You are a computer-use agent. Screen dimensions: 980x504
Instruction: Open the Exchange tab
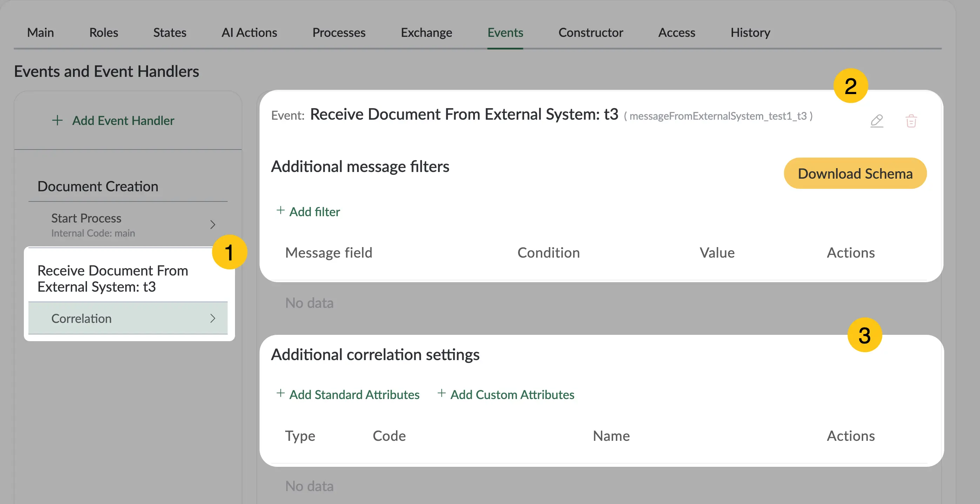click(427, 32)
